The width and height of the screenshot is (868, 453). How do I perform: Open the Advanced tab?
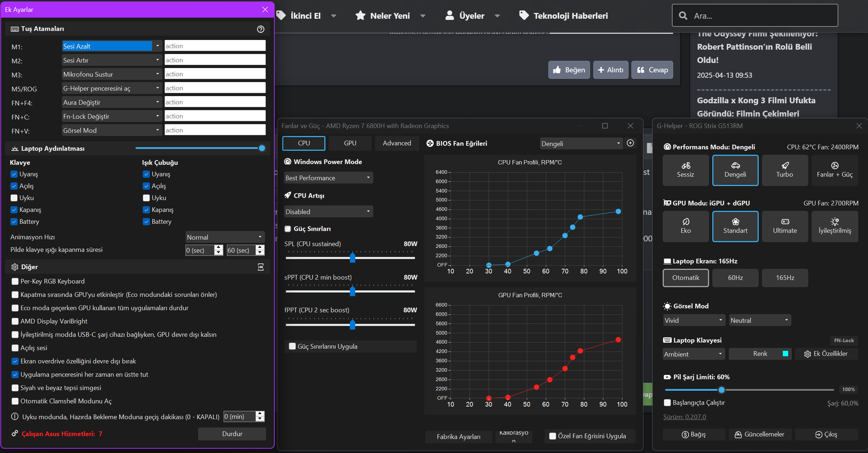point(397,143)
